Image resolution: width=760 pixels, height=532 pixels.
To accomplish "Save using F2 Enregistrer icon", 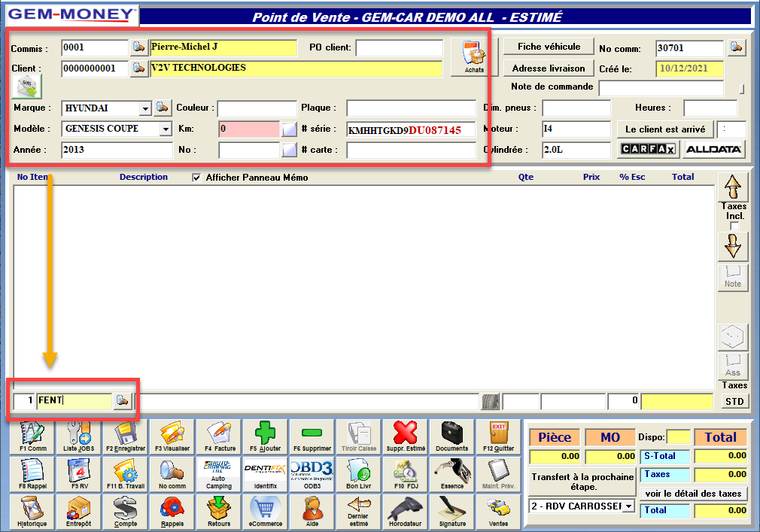I will tap(126, 436).
